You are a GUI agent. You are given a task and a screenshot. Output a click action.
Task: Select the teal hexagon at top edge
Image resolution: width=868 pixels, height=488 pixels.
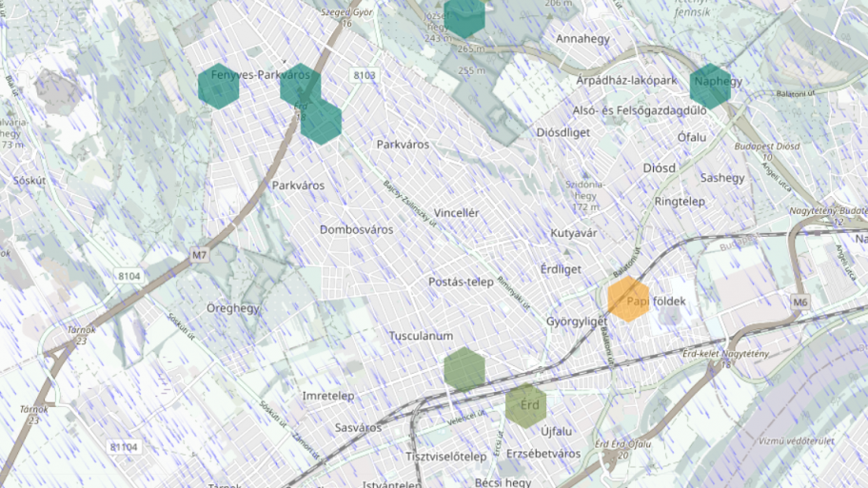(464, 16)
